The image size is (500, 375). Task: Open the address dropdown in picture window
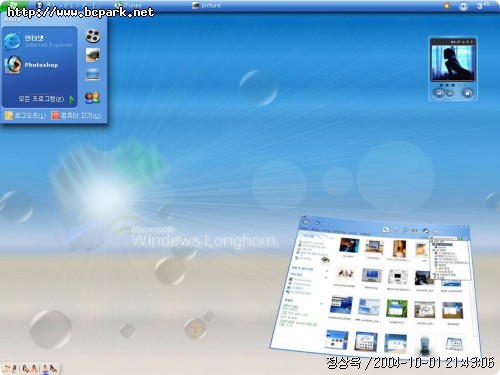455,239
